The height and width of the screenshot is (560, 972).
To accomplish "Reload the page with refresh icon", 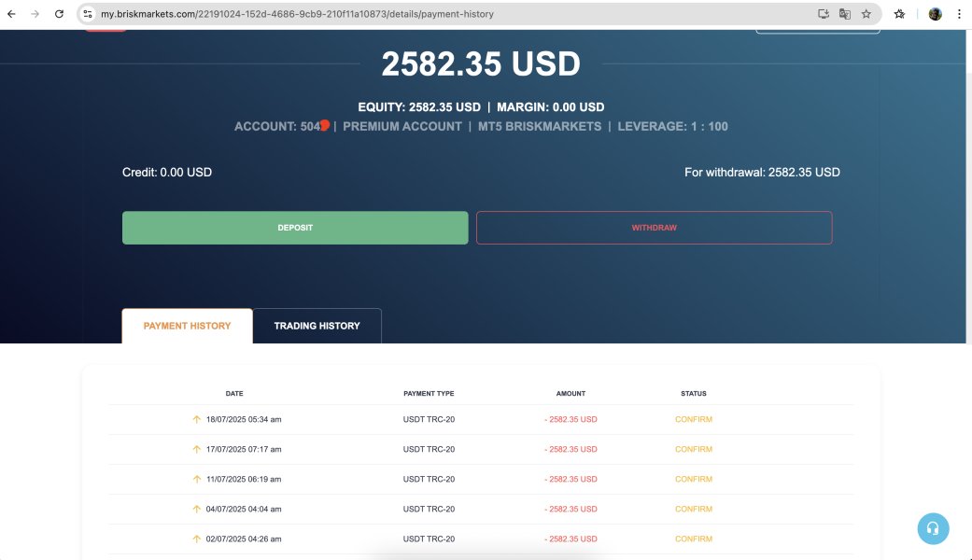I will point(59,14).
